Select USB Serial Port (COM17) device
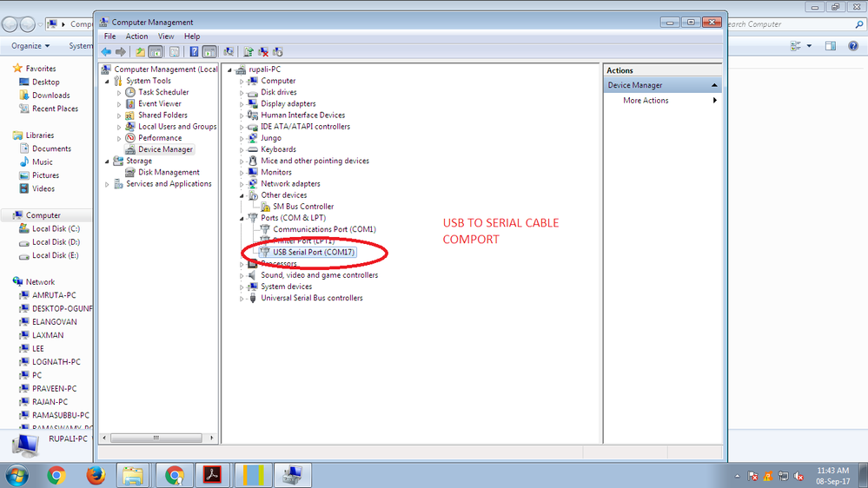Image resolution: width=868 pixels, height=488 pixels. [x=314, y=253]
